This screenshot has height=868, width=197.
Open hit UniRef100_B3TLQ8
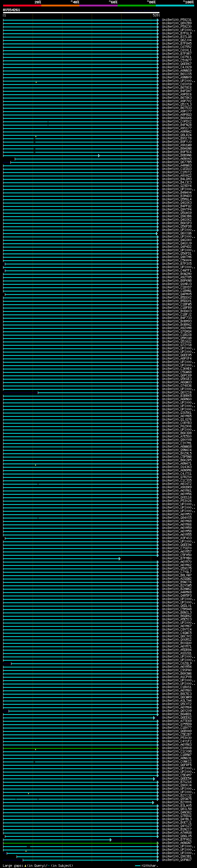click(x=176, y=37)
